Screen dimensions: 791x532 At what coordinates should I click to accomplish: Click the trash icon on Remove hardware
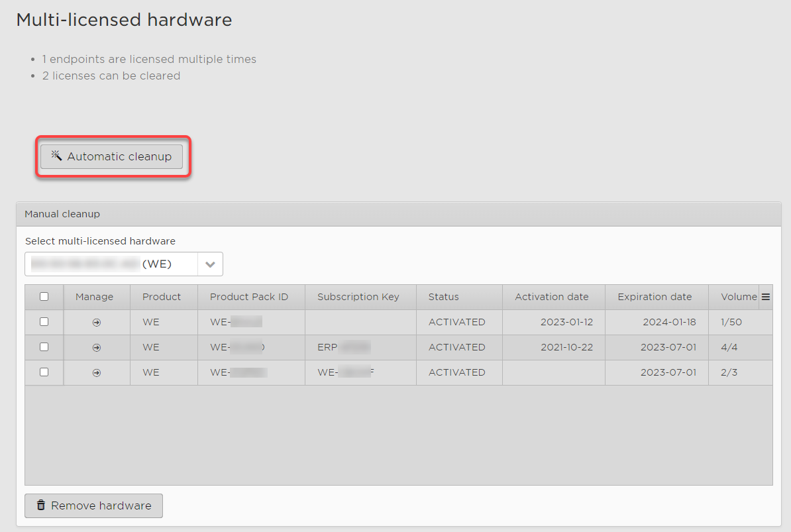(x=41, y=505)
